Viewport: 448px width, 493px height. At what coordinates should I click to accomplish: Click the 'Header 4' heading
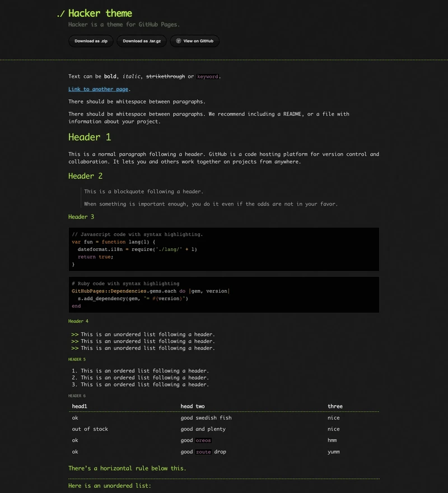[78, 321]
